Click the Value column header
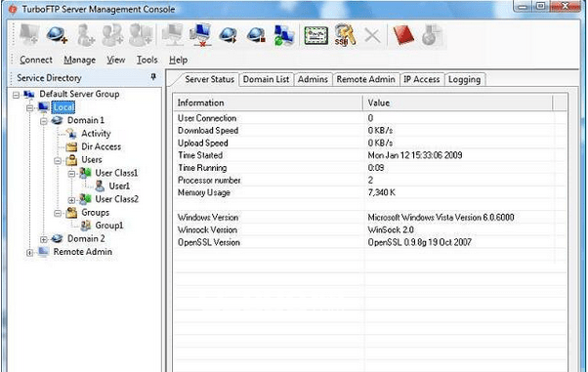Viewport: 588px width, 372px height. 458,103
